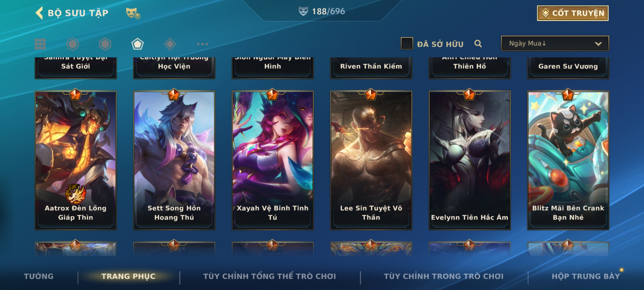Open the Ngày Mua sort dropdown
The width and height of the screenshot is (644, 290).
pos(555,44)
